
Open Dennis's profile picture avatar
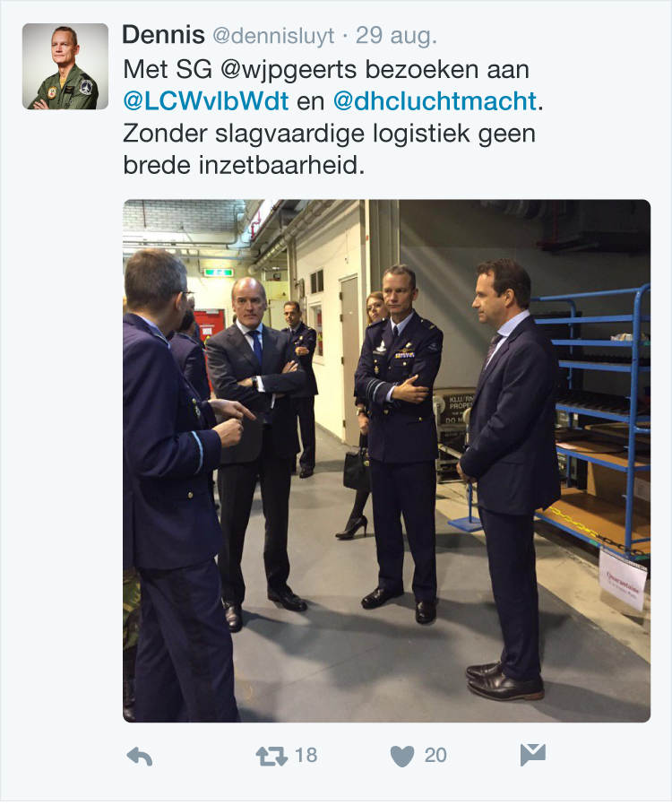(x=65, y=66)
